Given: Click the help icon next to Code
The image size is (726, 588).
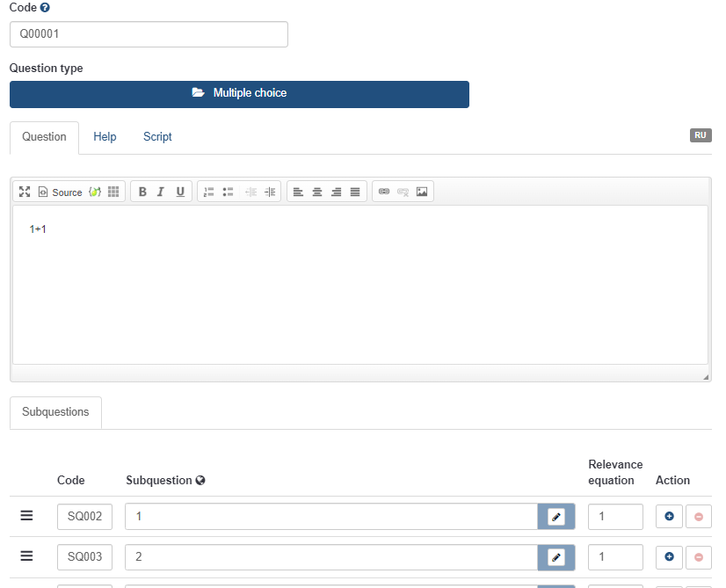Looking at the screenshot, I should [45, 7].
